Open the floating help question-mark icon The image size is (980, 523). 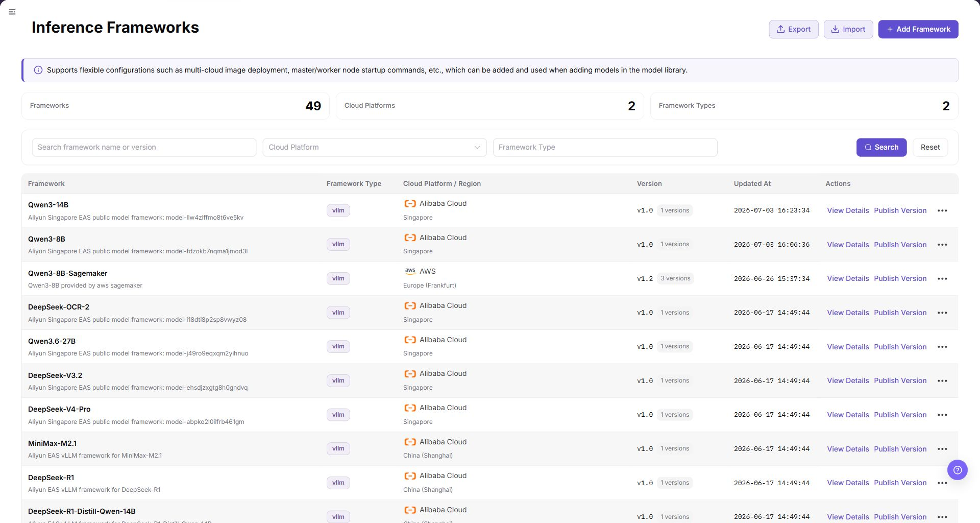point(957,470)
